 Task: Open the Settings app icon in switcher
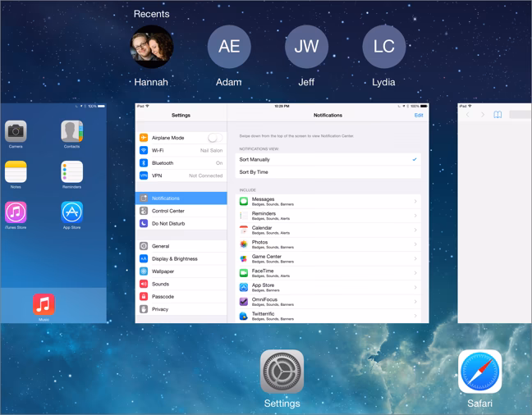pos(282,372)
